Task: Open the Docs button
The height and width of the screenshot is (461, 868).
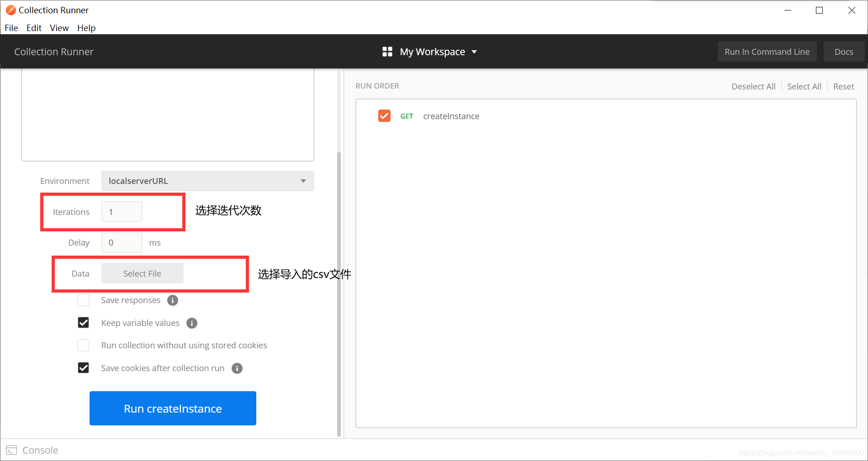Action: [844, 52]
